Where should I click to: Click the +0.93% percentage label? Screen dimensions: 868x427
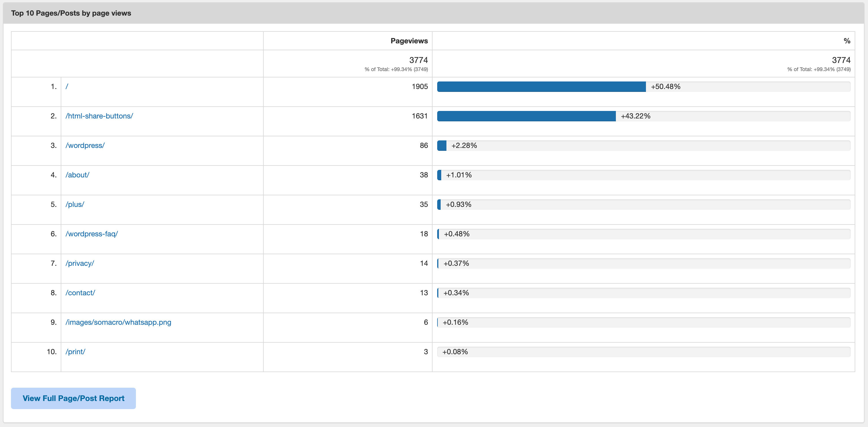[458, 205]
